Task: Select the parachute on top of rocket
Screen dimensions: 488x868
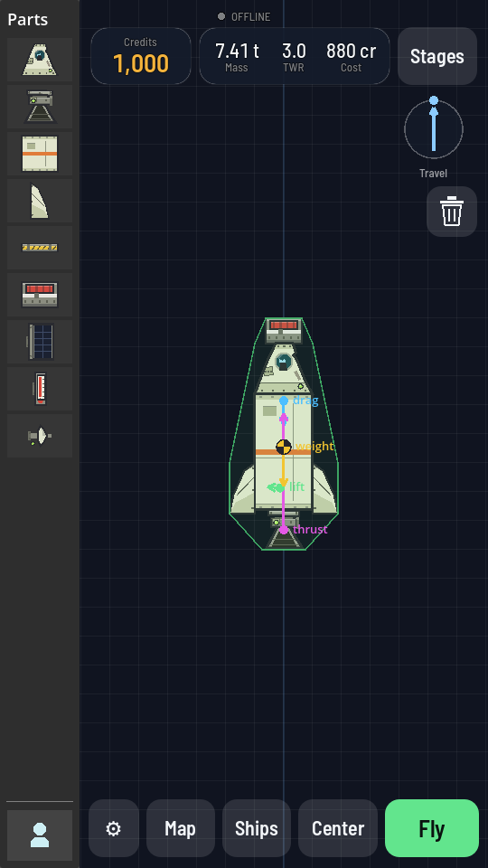Action: (283, 331)
